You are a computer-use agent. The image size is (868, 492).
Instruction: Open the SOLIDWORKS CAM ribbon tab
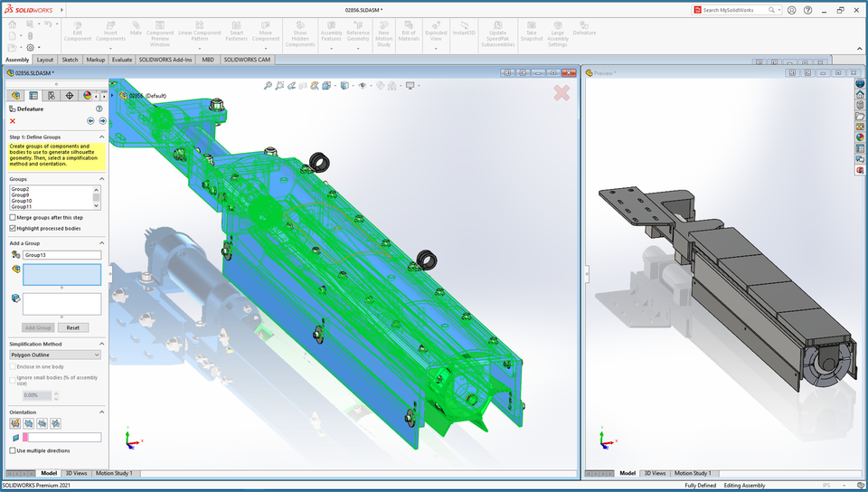[x=247, y=60]
